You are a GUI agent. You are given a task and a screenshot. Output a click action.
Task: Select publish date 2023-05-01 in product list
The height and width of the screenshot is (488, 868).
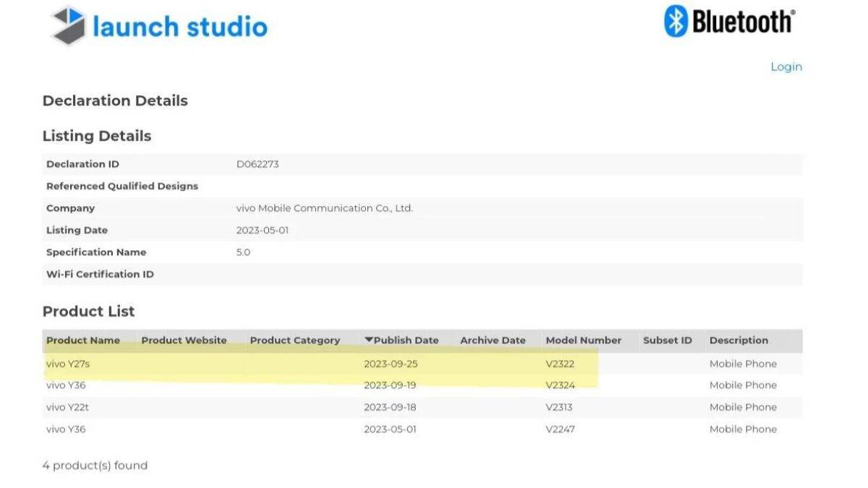(390, 429)
